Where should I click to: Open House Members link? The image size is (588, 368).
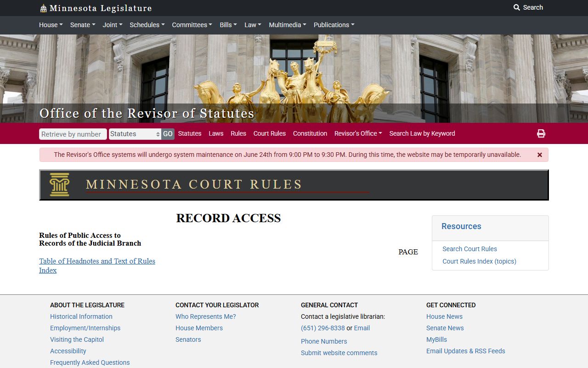[x=199, y=328]
